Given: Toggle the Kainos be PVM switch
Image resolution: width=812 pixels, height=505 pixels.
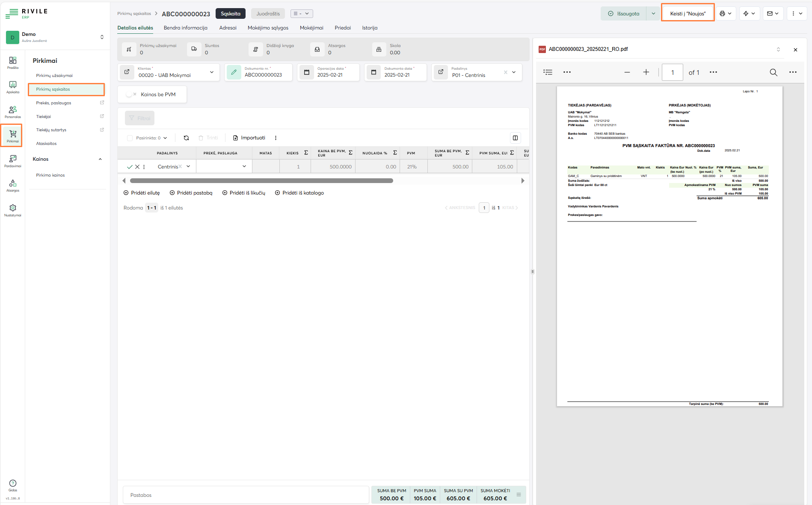Looking at the screenshot, I should click(x=130, y=95).
